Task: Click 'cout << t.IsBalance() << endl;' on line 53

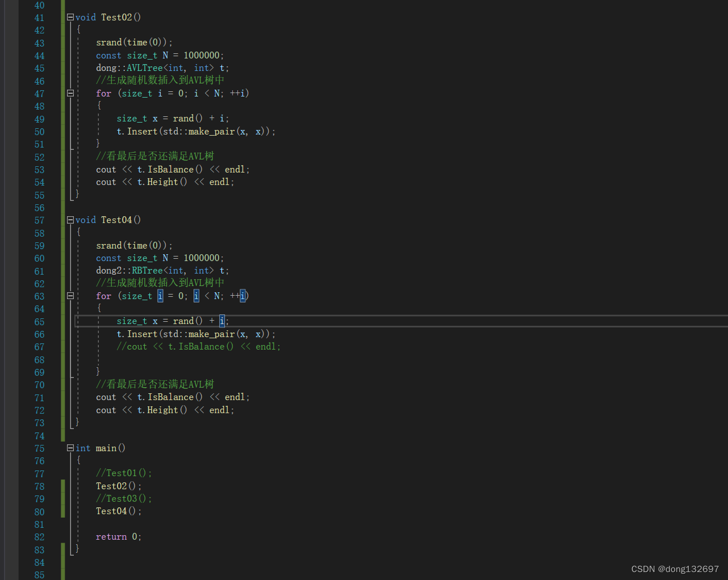Action: (x=173, y=170)
